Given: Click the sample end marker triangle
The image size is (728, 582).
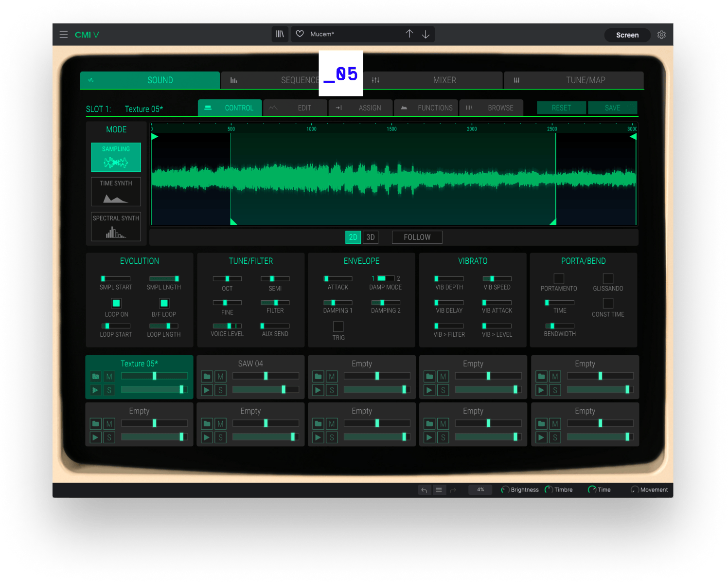Looking at the screenshot, I should coord(633,137).
